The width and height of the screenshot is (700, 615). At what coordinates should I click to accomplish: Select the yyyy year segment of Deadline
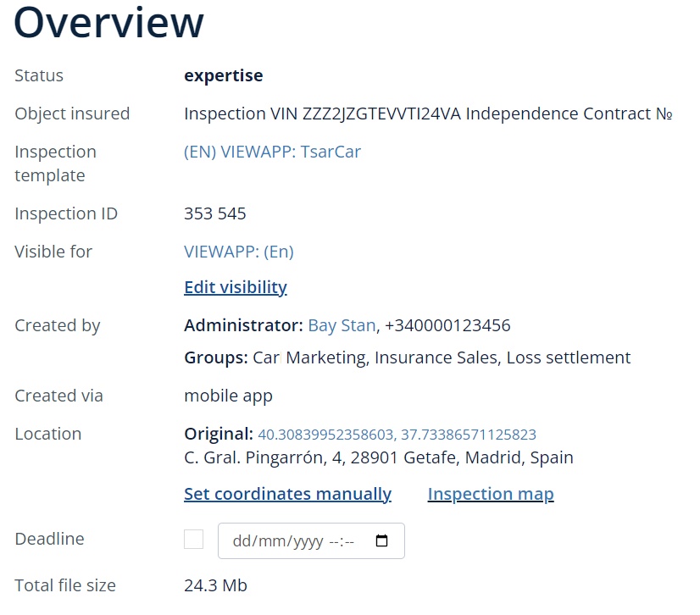(308, 541)
